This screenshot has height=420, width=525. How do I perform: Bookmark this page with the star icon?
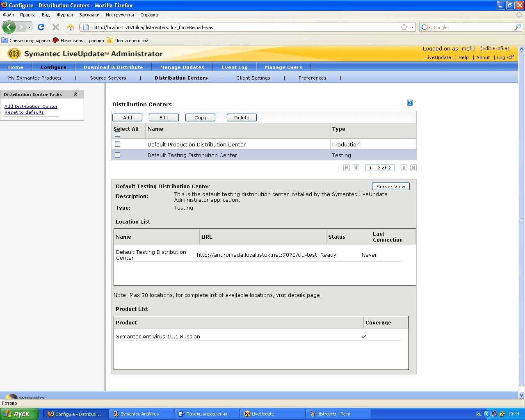pyautogui.click(x=404, y=27)
